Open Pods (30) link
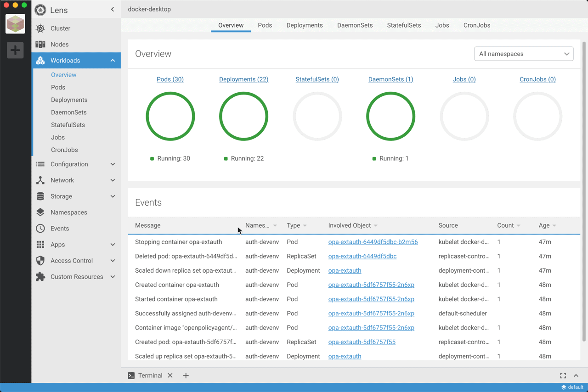Screen dimensions: 588x392 170,79
